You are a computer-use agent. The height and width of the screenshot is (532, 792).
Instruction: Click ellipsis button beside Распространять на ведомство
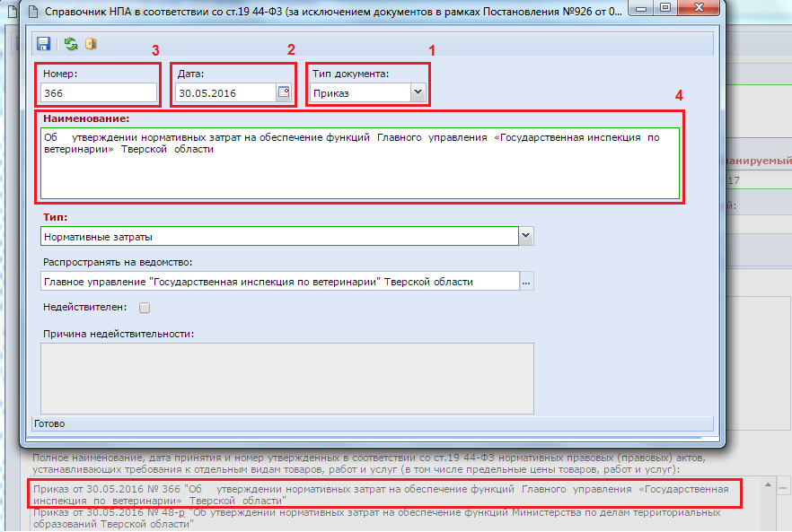click(x=527, y=282)
